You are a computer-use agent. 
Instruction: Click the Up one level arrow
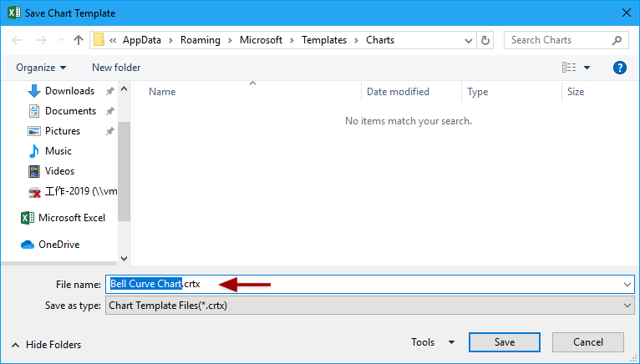coord(79,40)
